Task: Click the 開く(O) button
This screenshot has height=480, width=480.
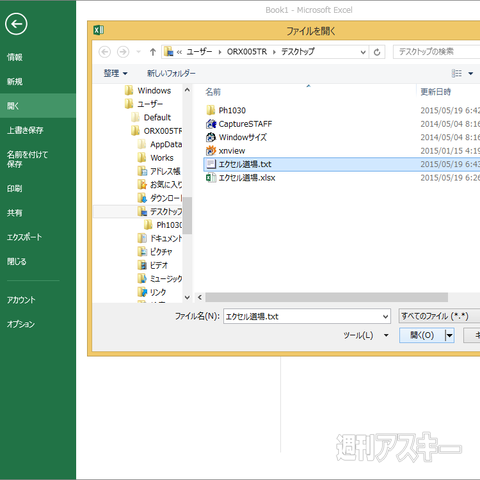Action: click(422, 335)
